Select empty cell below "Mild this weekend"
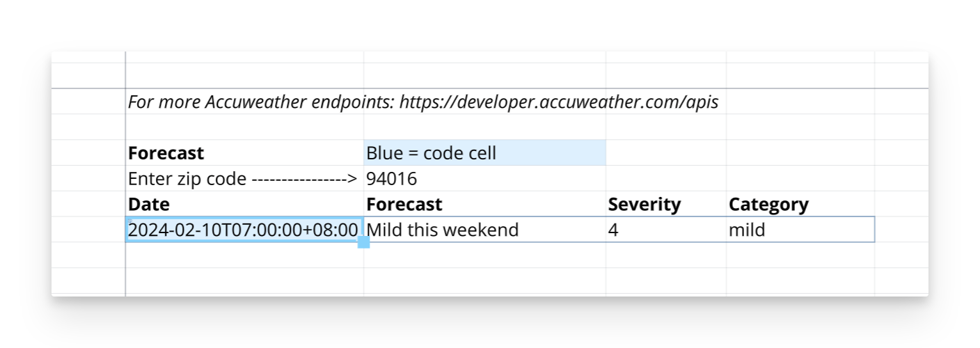The image size is (980, 348). point(484,255)
